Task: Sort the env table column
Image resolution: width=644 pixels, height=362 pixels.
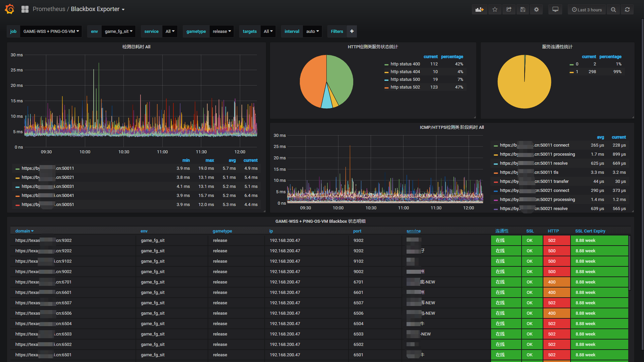Action: coord(144,231)
